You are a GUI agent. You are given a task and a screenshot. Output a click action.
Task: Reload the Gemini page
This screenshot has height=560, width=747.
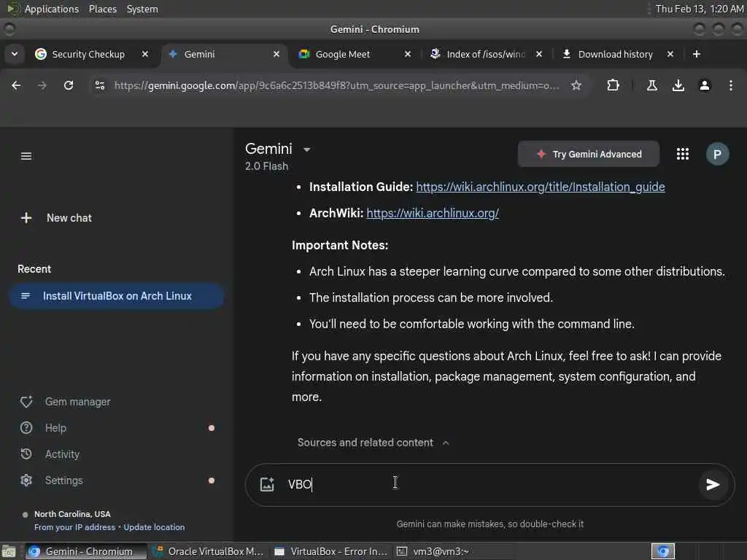pyautogui.click(x=69, y=85)
